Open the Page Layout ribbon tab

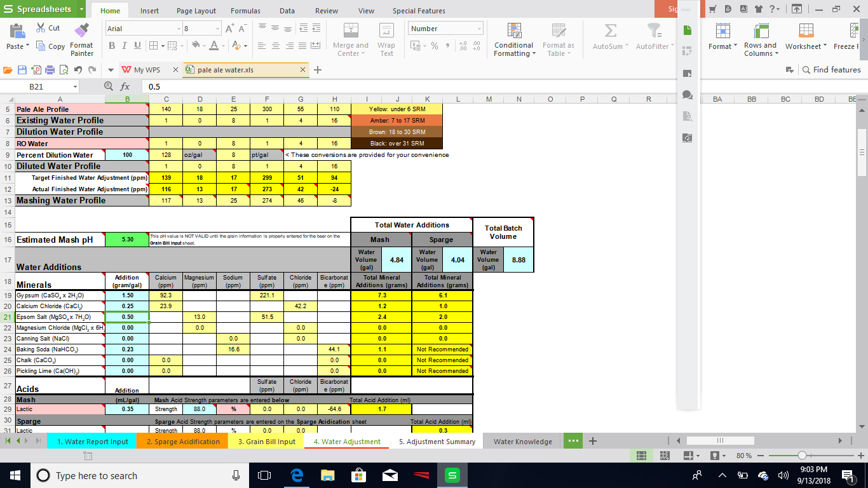[x=196, y=11]
